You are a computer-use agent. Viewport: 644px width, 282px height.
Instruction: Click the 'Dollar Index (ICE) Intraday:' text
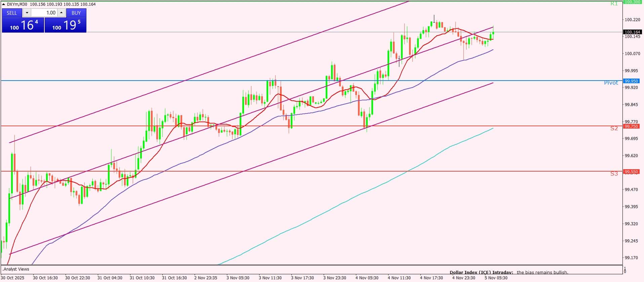(481, 273)
